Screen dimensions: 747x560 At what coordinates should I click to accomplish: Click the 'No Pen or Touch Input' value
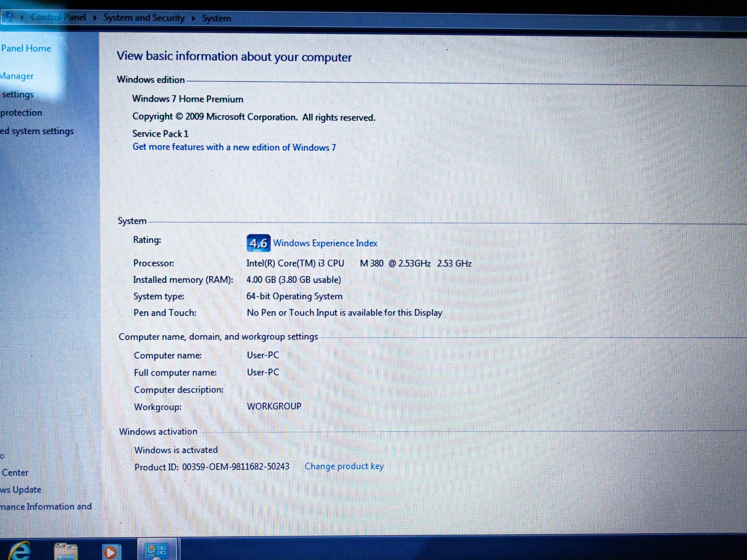tap(345, 313)
